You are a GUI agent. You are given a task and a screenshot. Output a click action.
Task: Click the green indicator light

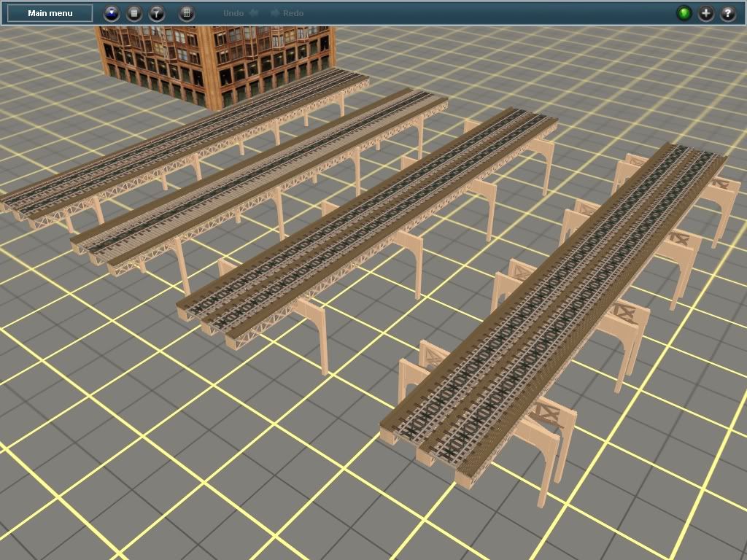coord(684,13)
